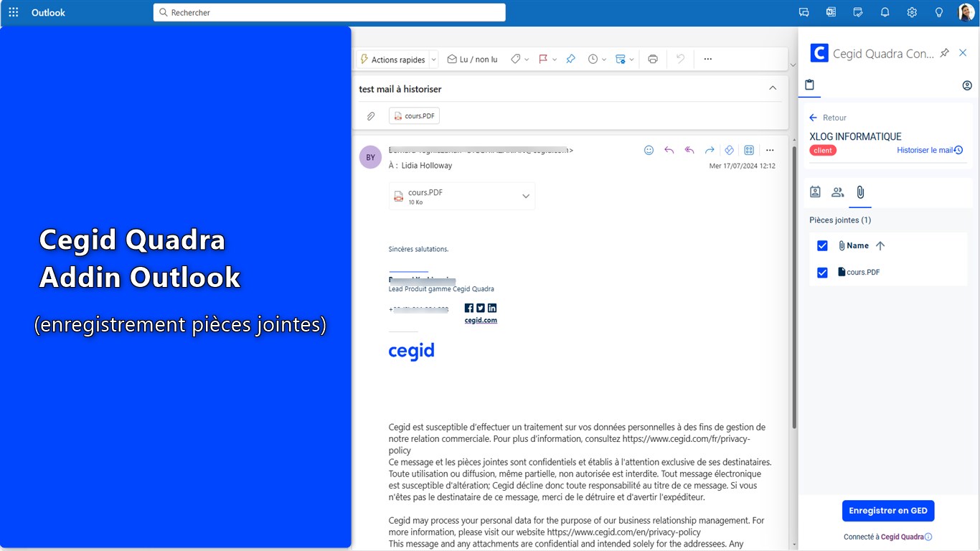Switch to the contact card tab
This screenshot has height=551, width=980.
(x=815, y=192)
